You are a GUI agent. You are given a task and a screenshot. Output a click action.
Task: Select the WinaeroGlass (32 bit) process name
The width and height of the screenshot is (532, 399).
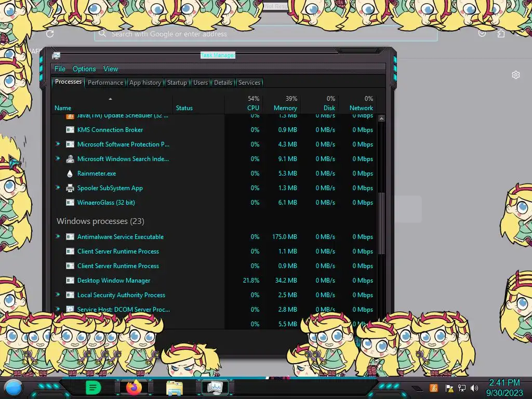(106, 203)
